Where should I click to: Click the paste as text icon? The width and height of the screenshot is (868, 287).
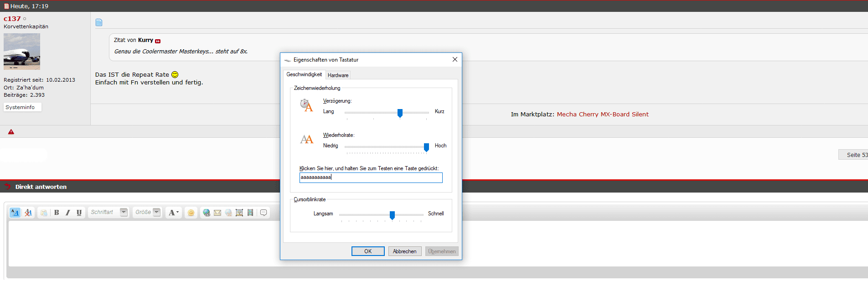(x=44, y=213)
